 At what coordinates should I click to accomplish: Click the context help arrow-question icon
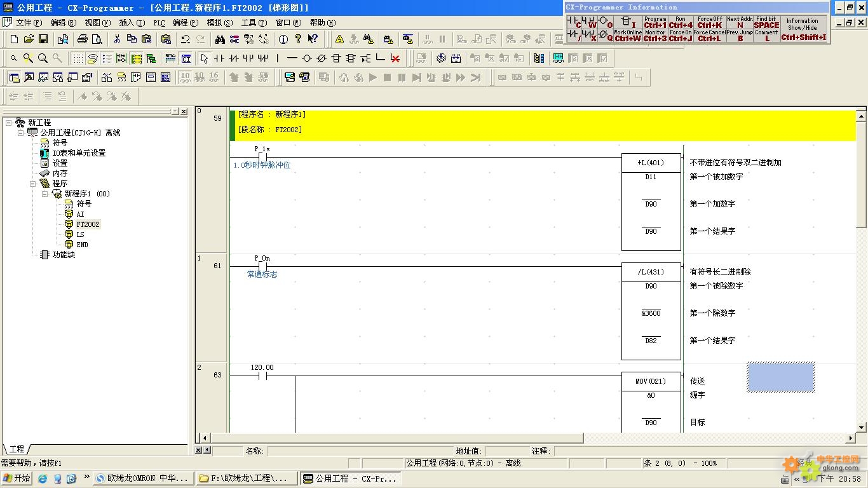pos(313,39)
